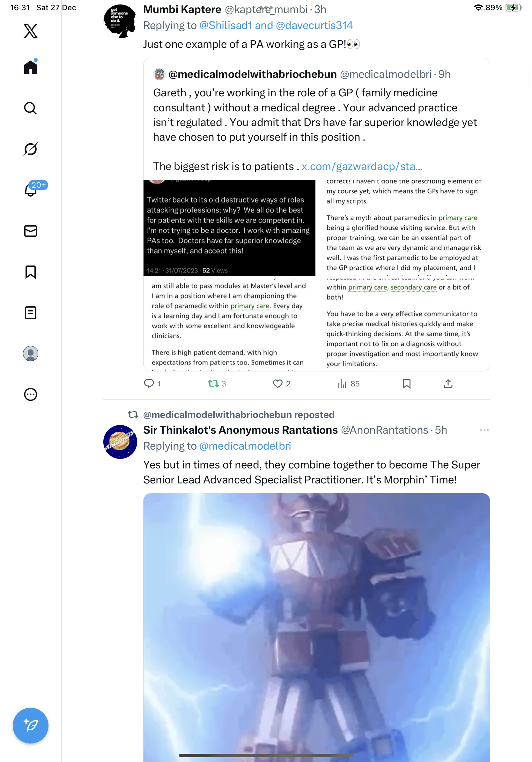532x762 pixels.
Task: Open the Search magnifier in sidebar
Action: click(31, 108)
